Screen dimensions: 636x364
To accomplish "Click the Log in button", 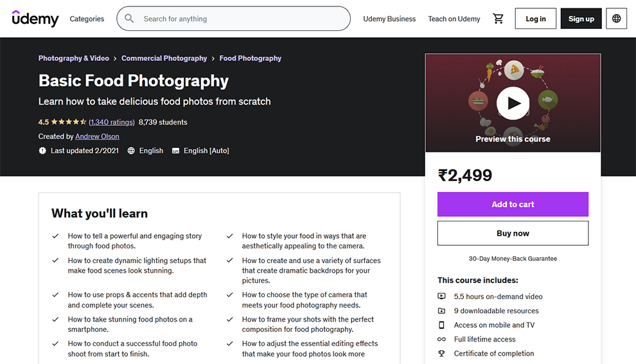I will [535, 19].
